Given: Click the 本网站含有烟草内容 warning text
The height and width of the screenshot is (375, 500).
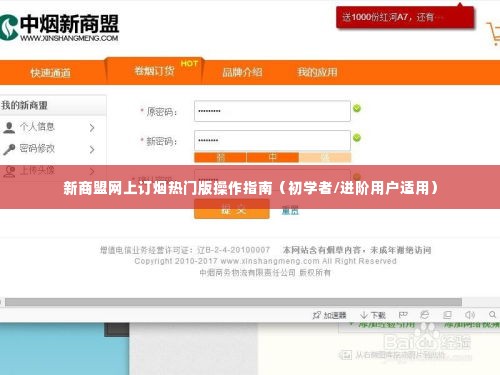Looking at the screenshot, I should pos(357,250).
